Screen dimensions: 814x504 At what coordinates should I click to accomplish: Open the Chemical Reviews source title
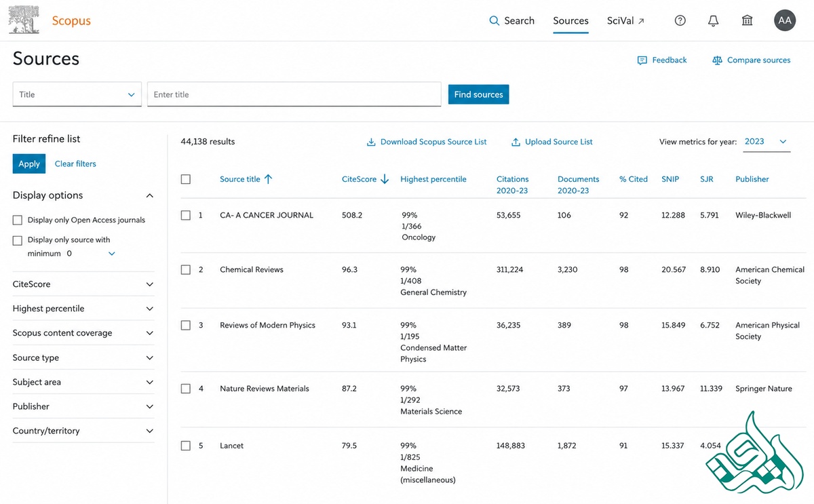252,269
